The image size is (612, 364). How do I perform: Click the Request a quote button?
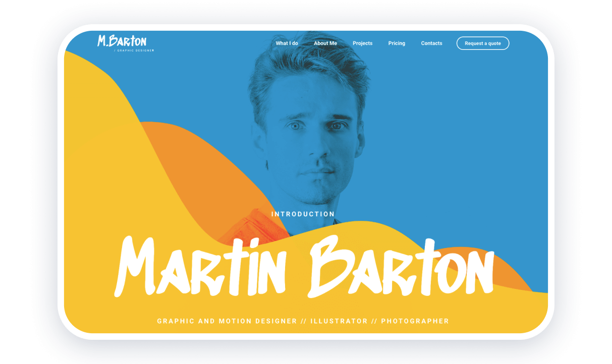482,43
